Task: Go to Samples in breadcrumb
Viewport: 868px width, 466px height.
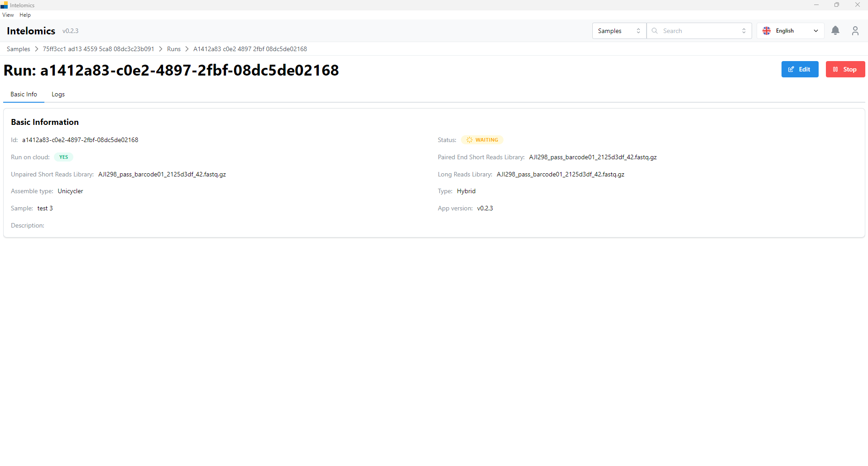Action: point(18,49)
